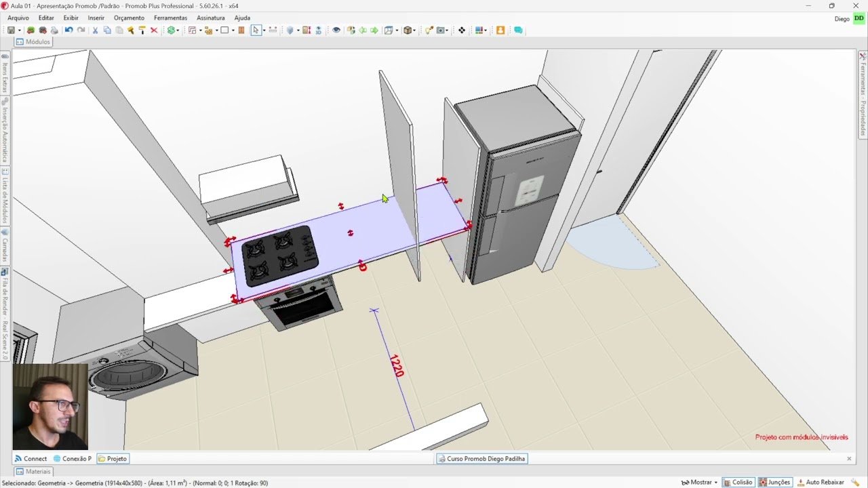Screen dimensions: 868x488
Task: Click the wrench settings icon in status bar
Action: pyautogui.click(x=854, y=482)
